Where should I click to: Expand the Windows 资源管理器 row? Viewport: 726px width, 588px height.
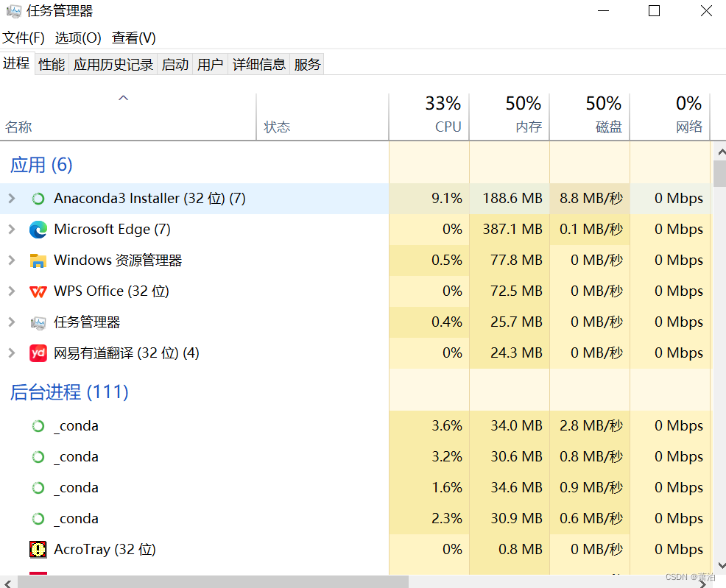tap(12, 261)
